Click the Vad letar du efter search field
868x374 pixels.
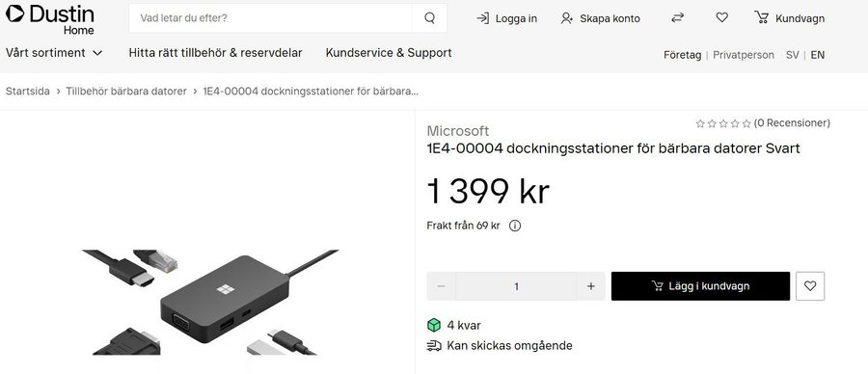[270, 17]
